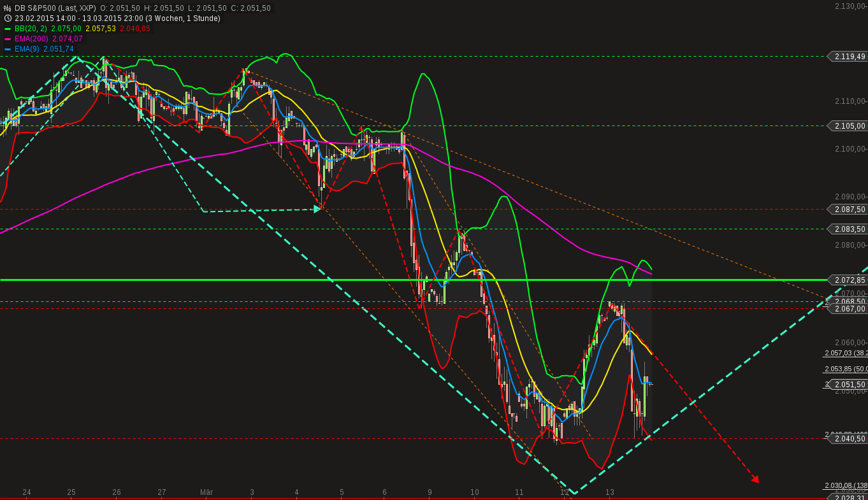868x500 pixels.
Task: Click the blue EMA(9) legend color marker
Action: tap(8, 49)
